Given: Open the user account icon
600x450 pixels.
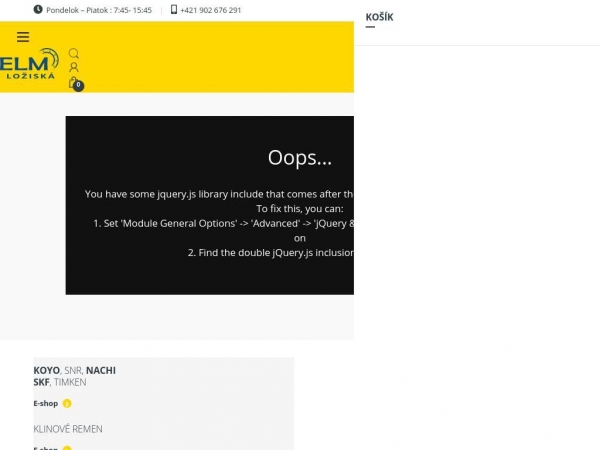Looking at the screenshot, I should point(73,68).
